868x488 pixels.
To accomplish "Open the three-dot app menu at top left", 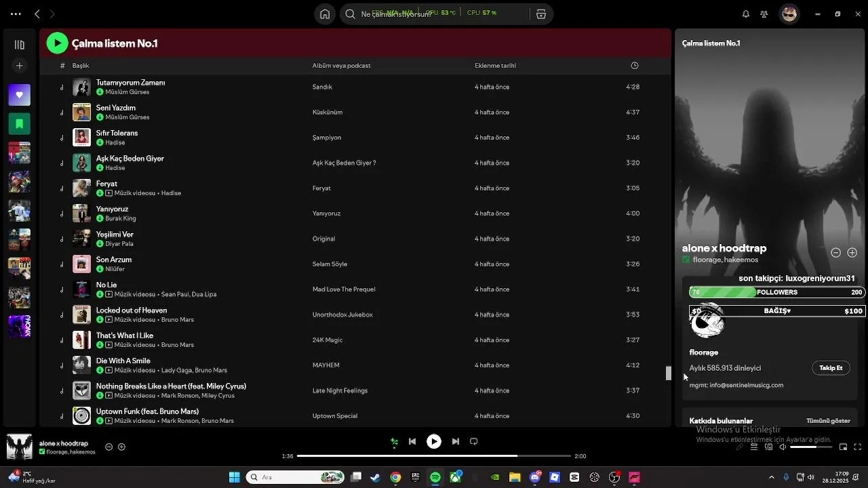I will [16, 14].
